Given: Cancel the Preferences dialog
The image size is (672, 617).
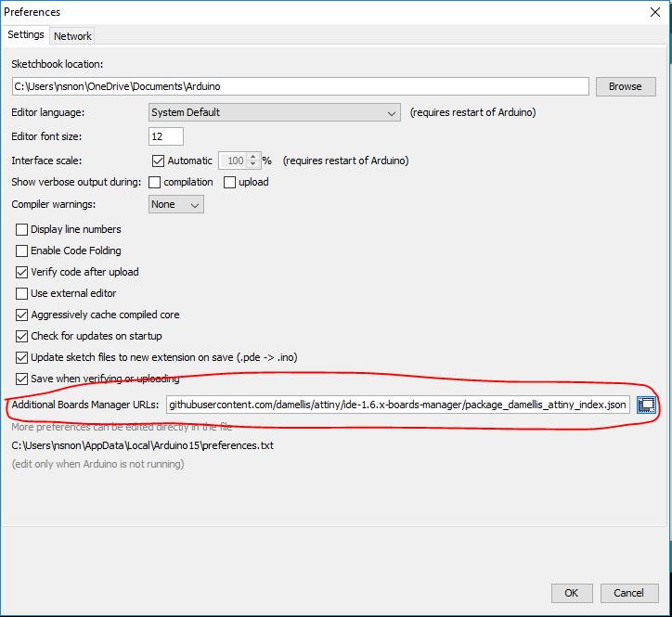Looking at the screenshot, I should coord(628,593).
